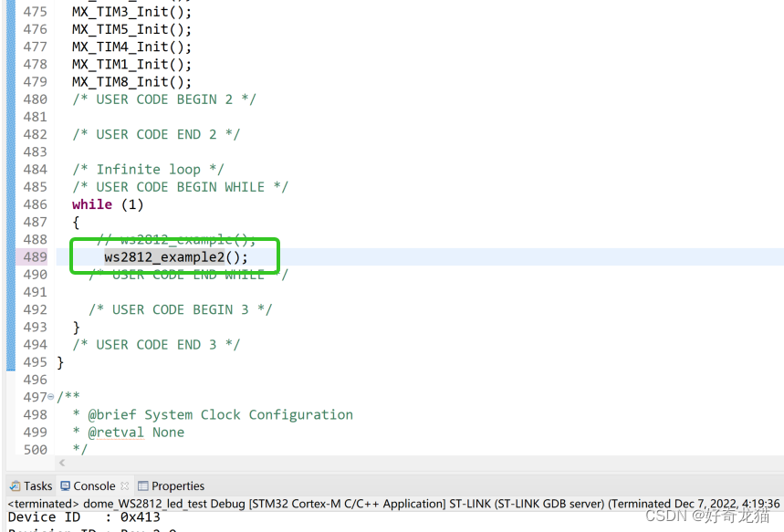The image size is (784, 532).
Task: Click the USER CODE END 3 comment
Action: [156, 345]
